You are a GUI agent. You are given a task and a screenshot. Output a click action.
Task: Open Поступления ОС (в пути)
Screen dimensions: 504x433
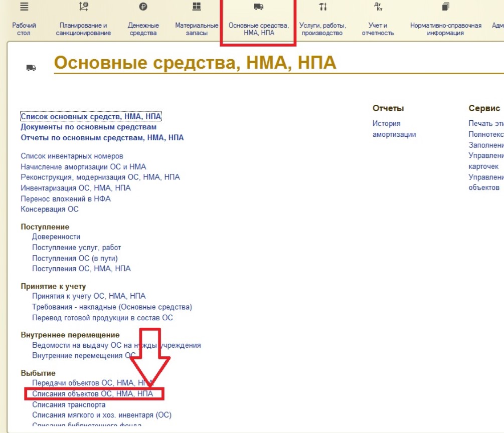point(75,258)
